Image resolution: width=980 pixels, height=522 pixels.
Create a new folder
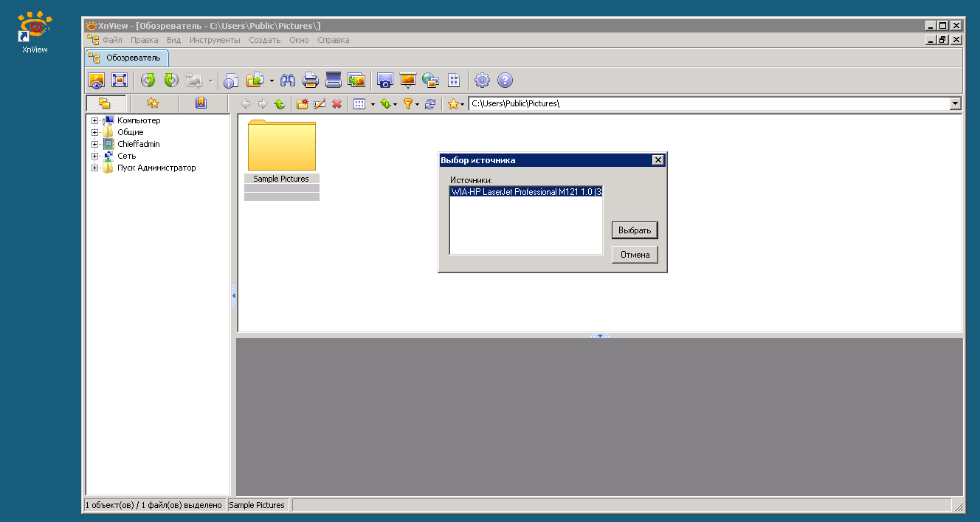(x=303, y=104)
